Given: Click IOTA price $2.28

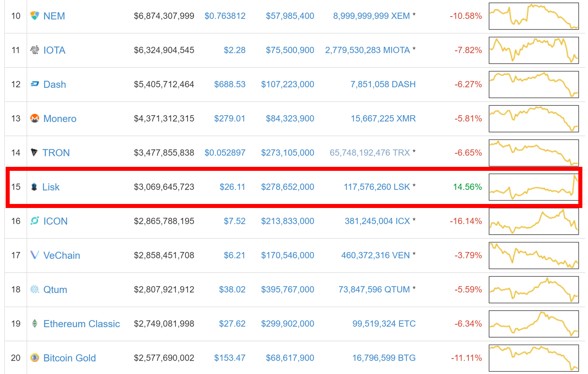Looking at the screenshot, I should [235, 50].
